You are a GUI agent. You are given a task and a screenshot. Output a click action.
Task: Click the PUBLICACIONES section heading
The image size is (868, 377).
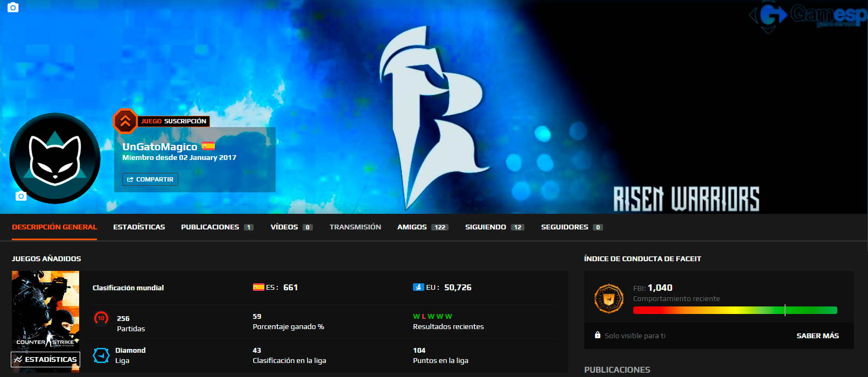(x=617, y=369)
